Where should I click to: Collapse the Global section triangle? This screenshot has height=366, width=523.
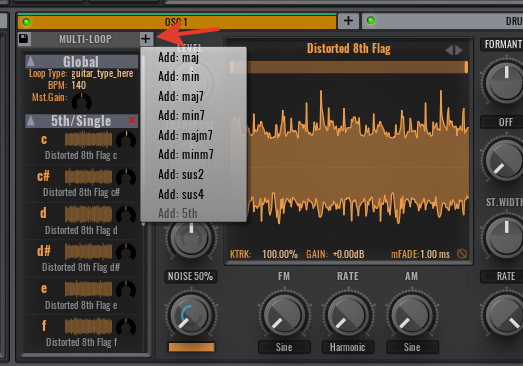31,61
